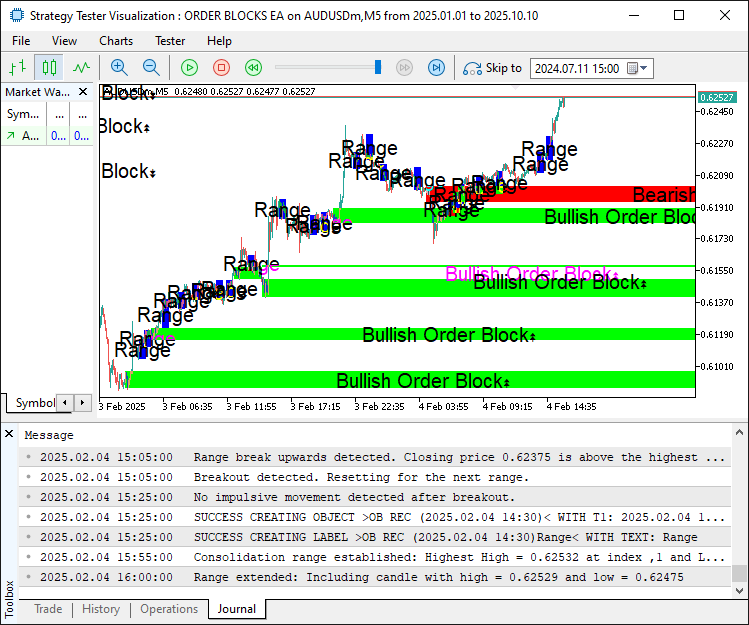Zoom in on the chart

[119, 68]
